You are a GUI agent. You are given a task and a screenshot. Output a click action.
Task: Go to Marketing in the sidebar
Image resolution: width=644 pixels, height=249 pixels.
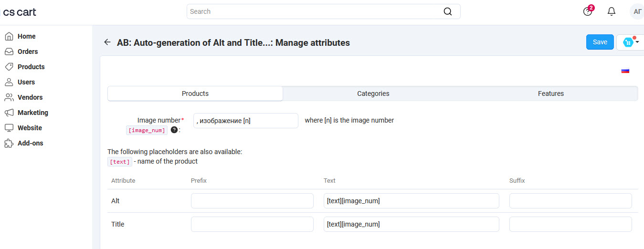point(32,113)
